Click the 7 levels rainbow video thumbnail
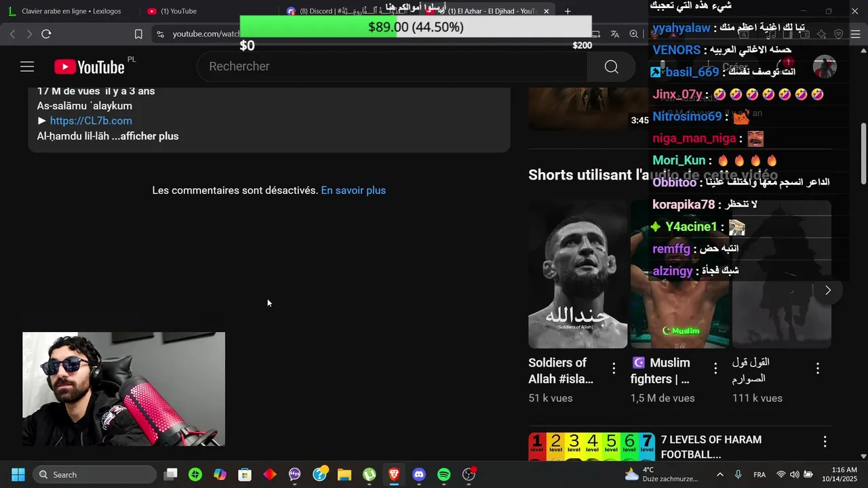The height and width of the screenshot is (488, 868). click(591, 447)
